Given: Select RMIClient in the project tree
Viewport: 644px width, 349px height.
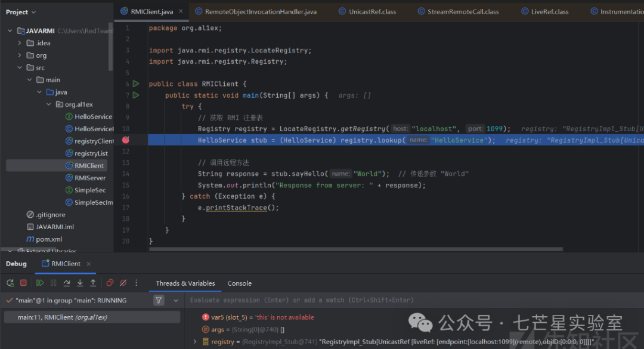Looking at the screenshot, I should click(x=85, y=166).
